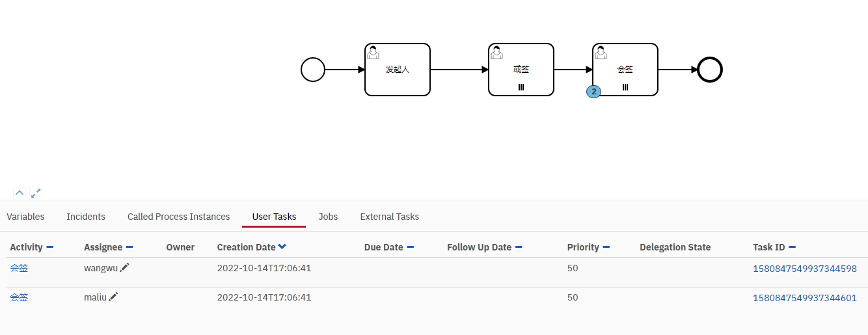Click the 或签 user task node
The image size is (868, 335).
(521, 70)
